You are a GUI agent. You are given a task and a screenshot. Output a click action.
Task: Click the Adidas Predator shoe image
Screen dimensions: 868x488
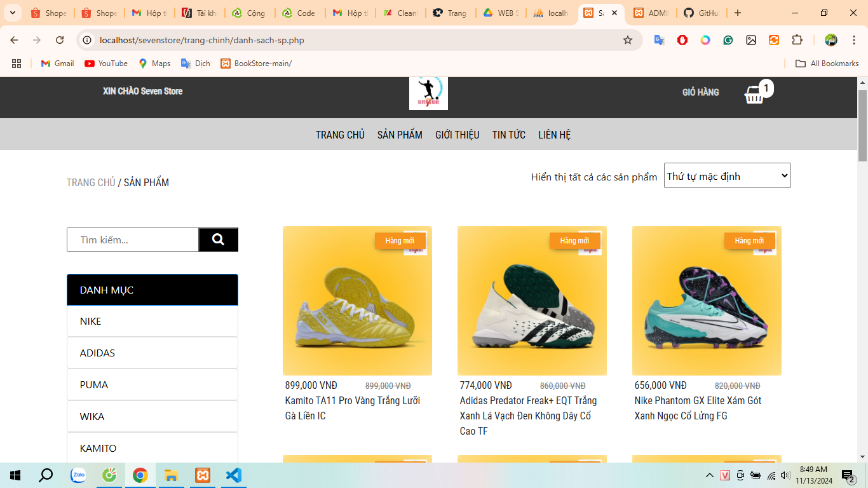[532, 301]
